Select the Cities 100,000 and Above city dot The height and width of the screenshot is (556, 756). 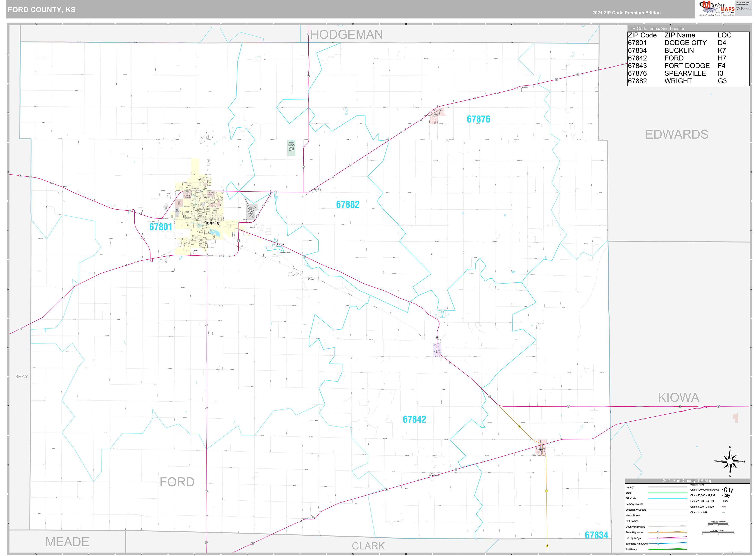pyautogui.click(x=723, y=490)
